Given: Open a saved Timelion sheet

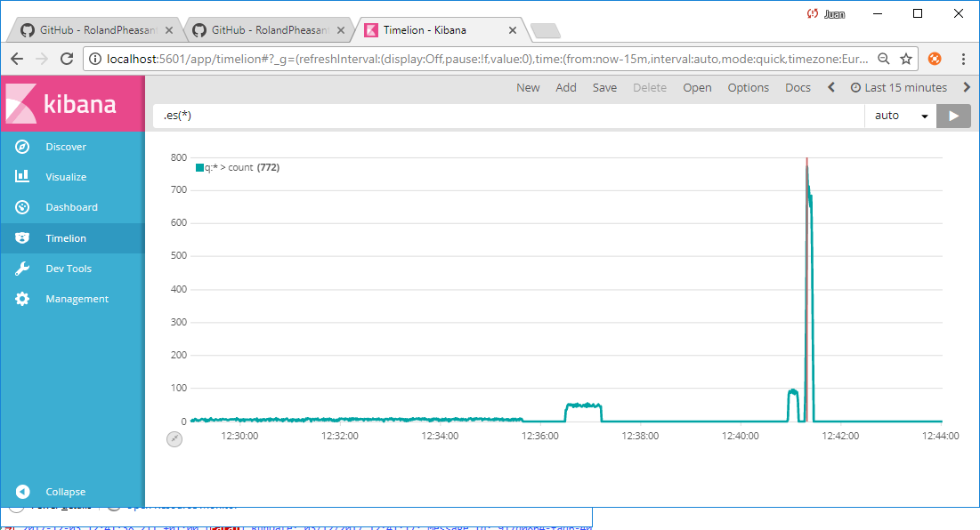Looking at the screenshot, I should click(x=697, y=88).
